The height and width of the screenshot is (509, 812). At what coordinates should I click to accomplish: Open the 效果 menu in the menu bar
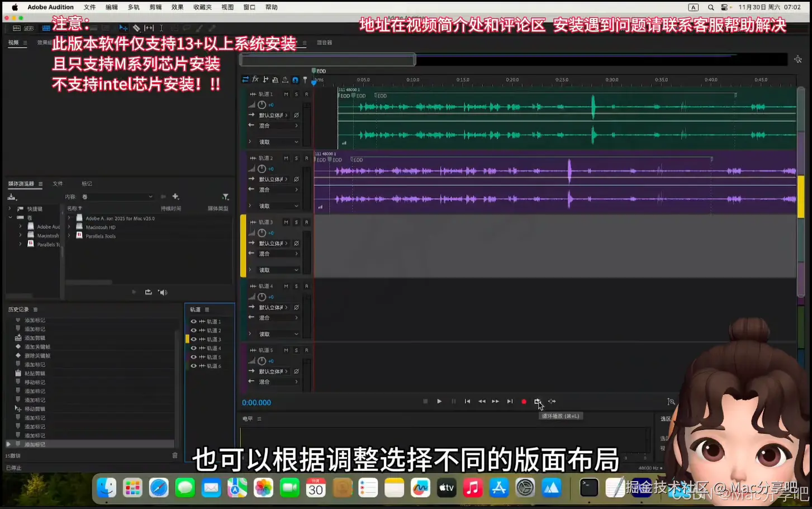(178, 7)
